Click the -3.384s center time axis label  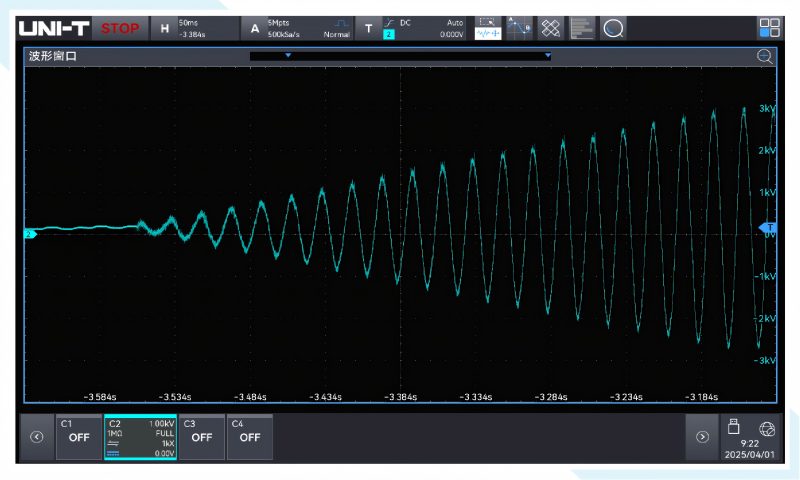pyautogui.click(x=401, y=396)
